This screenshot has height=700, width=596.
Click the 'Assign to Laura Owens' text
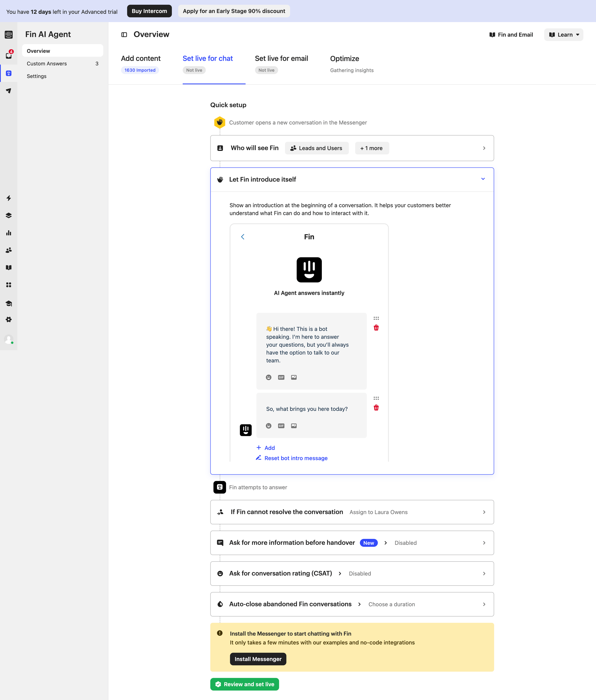pyautogui.click(x=378, y=512)
